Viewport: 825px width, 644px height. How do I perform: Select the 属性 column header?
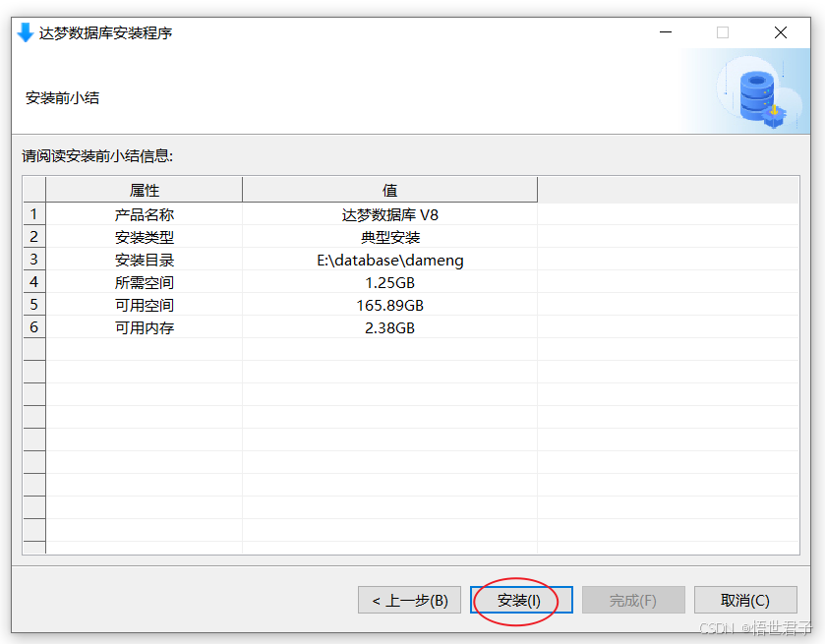pos(145,190)
